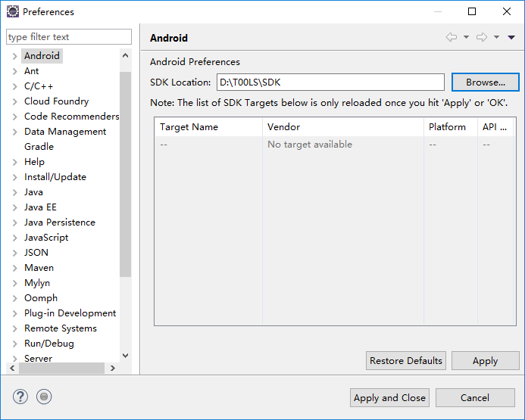Click tree horizontal scrollbar right arrow

(112, 369)
